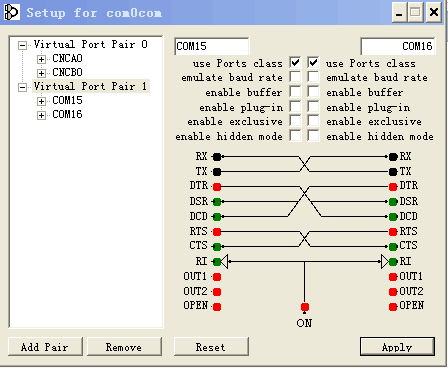Click the left DCD green pin
Image resolution: width=448 pixels, height=368 pixels.
click(x=217, y=217)
